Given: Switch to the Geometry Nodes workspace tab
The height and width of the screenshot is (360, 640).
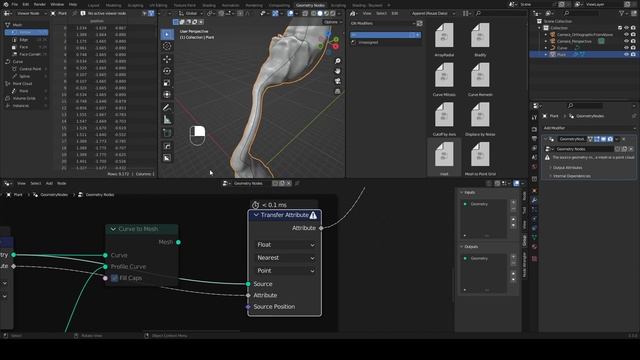Looking at the screenshot, I should pyautogui.click(x=310, y=5).
